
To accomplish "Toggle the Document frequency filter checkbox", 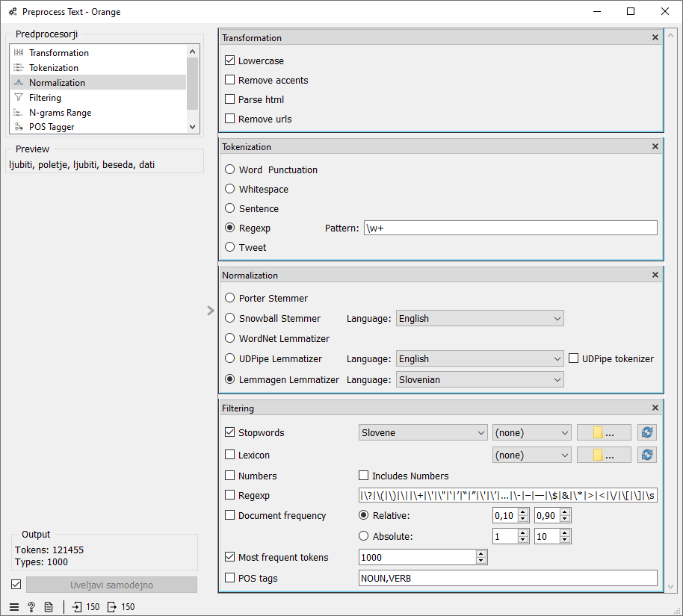I will (230, 515).
